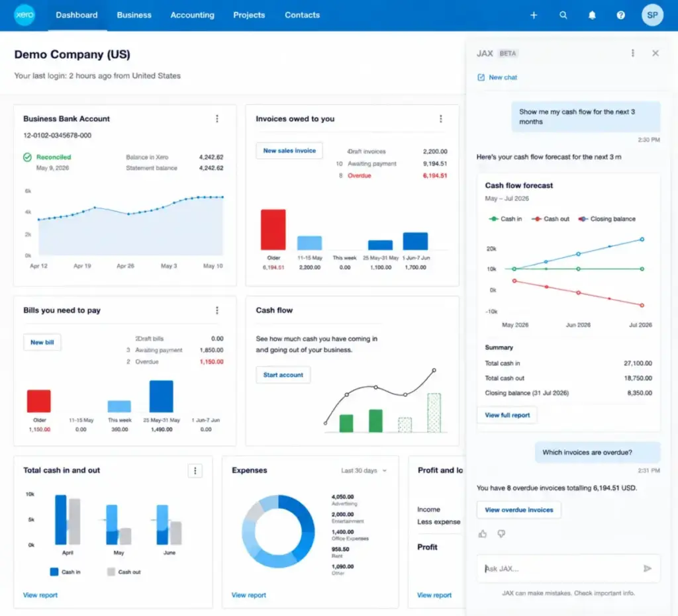Screen dimensions: 678x616
Task: Click account number 12-0102-0345678-000
Action: point(57,135)
